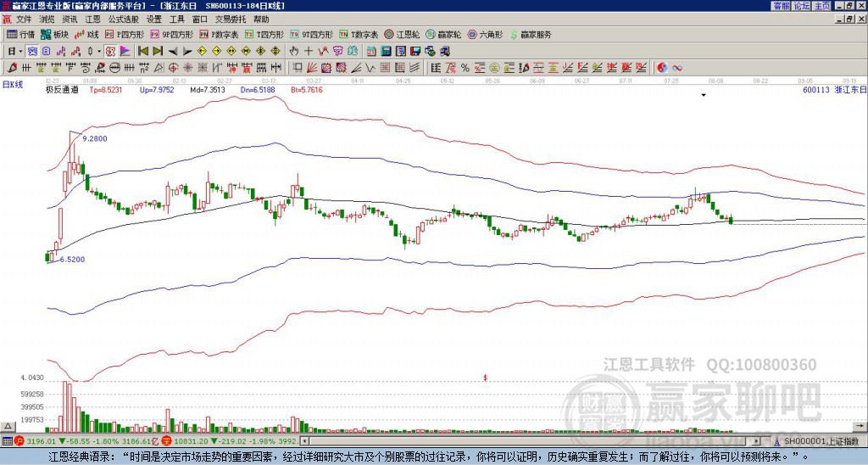Open the 9T四方形 tool
Viewport: 868px width, 465px height.
point(312,34)
